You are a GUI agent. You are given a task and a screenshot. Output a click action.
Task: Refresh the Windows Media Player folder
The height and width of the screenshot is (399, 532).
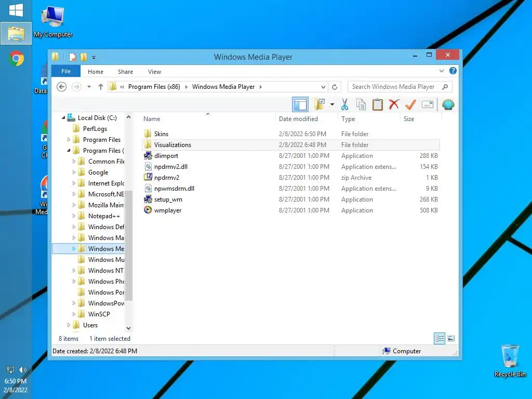[335, 87]
